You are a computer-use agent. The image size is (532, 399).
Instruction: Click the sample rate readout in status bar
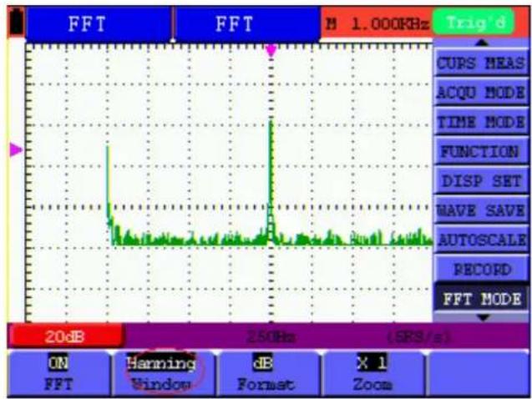(x=419, y=337)
